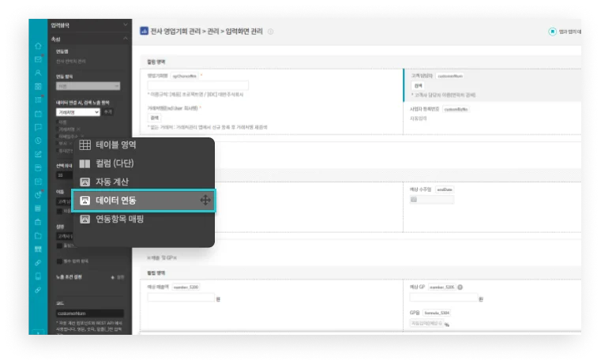Open the clock icon in teal sidebar
Viewport: 601px width, 364px height.
pos(38,141)
